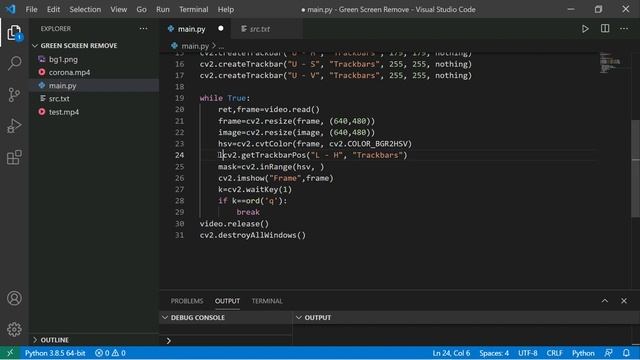The height and width of the screenshot is (360, 640).
Task: Maximize the panel with the up chevron
Action: (604, 301)
